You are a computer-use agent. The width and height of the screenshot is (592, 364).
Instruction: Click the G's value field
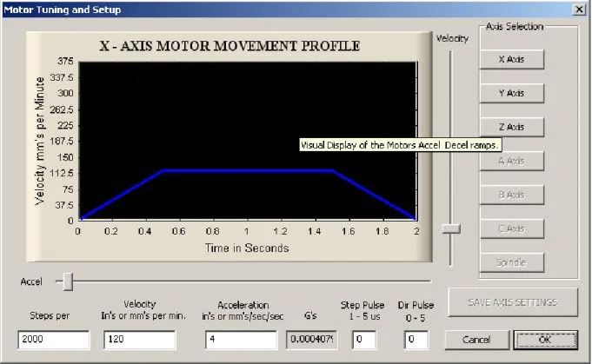[312, 340]
